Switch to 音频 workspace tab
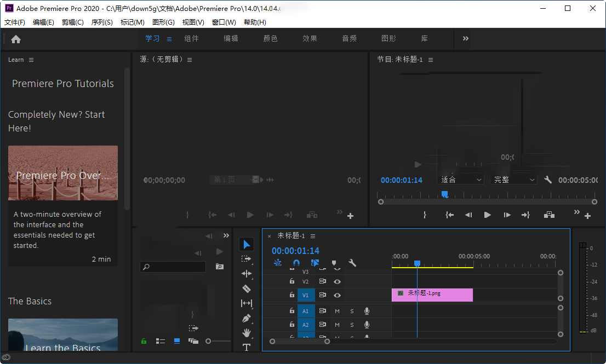606x364 pixels. (x=350, y=38)
